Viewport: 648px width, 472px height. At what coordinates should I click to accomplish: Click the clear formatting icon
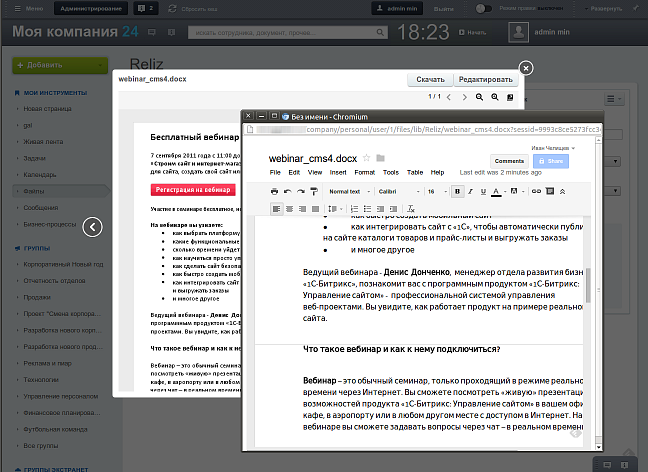[411, 208]
